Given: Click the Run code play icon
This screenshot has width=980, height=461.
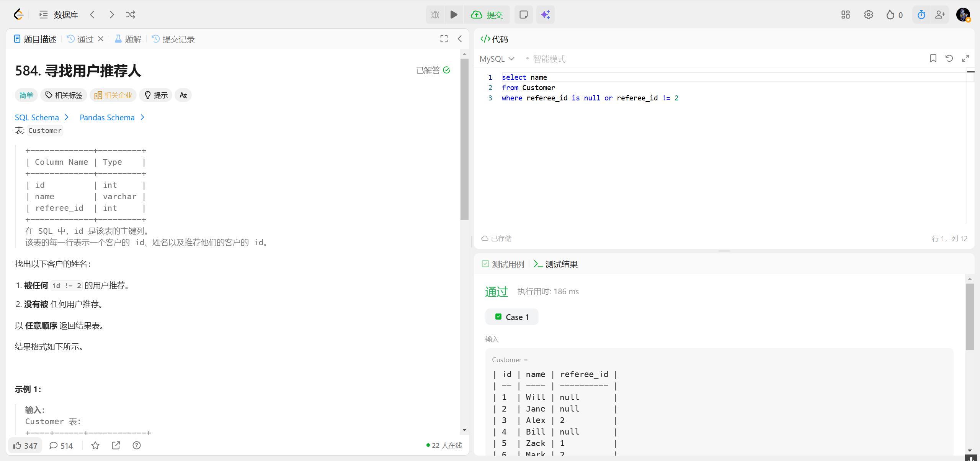Looking at the screenshot, I should [x=454, y=15].
